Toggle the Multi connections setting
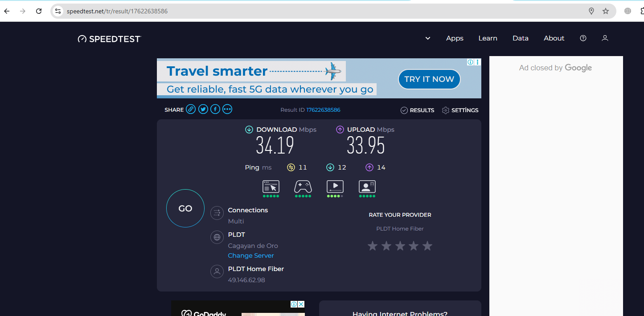644x316 pixels. click(x=236, y=221)
